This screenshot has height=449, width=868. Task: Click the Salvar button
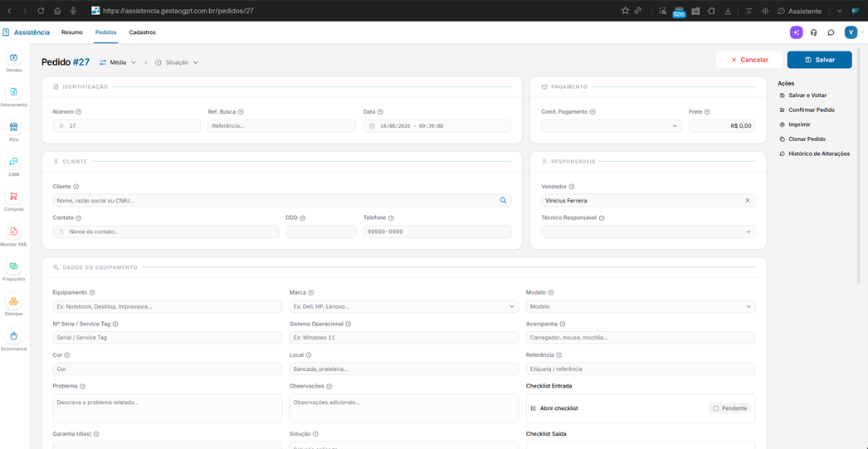click(x=819, y=60)
